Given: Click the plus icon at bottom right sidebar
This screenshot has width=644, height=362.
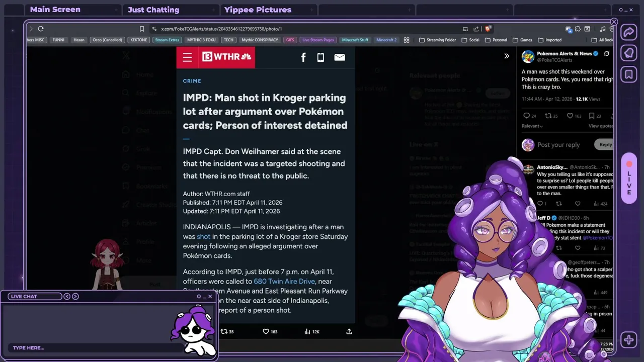Looking at the screenshot, I should point(629,340).
